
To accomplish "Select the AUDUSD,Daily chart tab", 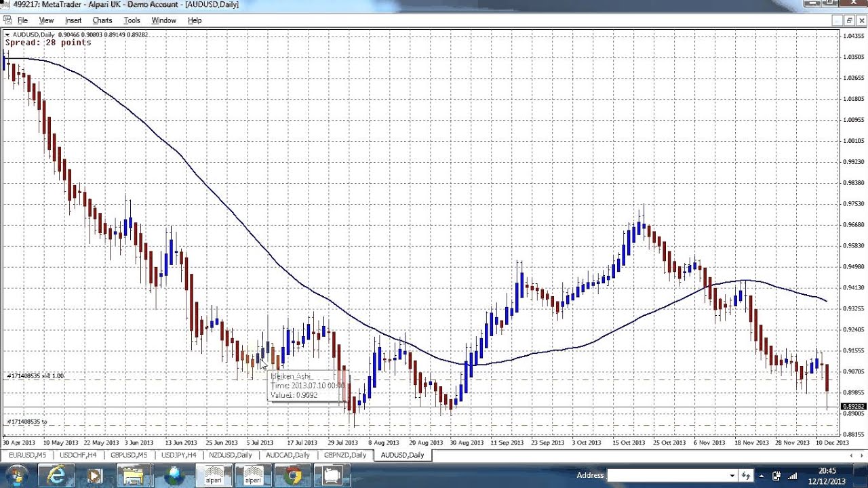I will [402, 455].
